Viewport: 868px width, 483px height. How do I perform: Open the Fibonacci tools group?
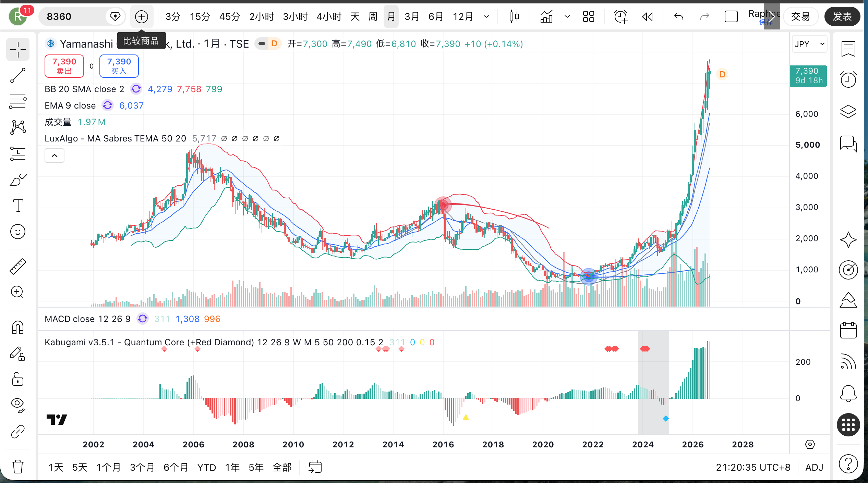pos(18,102)
